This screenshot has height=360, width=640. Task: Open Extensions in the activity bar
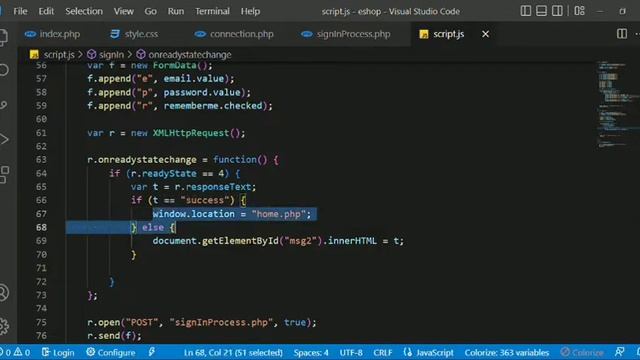pos(3,174)
